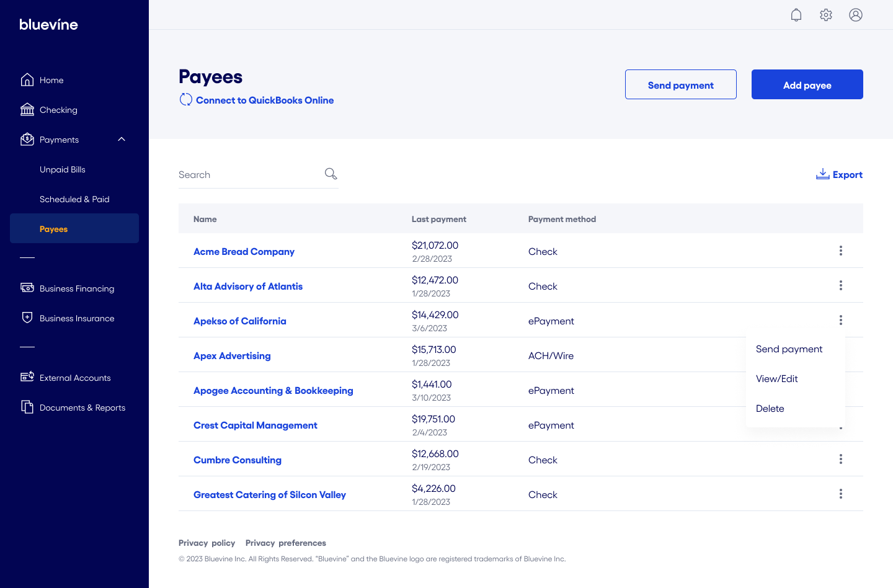Screen dimensions: 893x588
Task: Open Business Financing from the sidebar icon
Action: click(x=27, y=288)
